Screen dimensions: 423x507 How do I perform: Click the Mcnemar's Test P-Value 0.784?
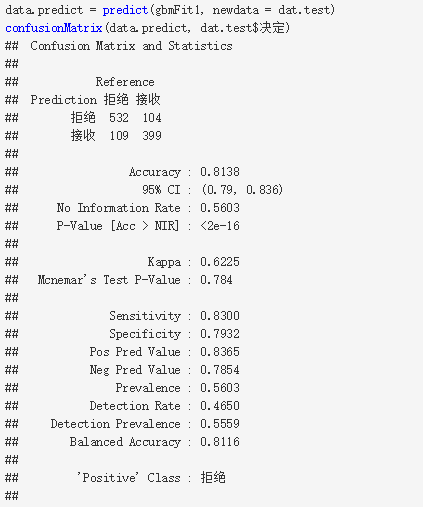(216, 280)
